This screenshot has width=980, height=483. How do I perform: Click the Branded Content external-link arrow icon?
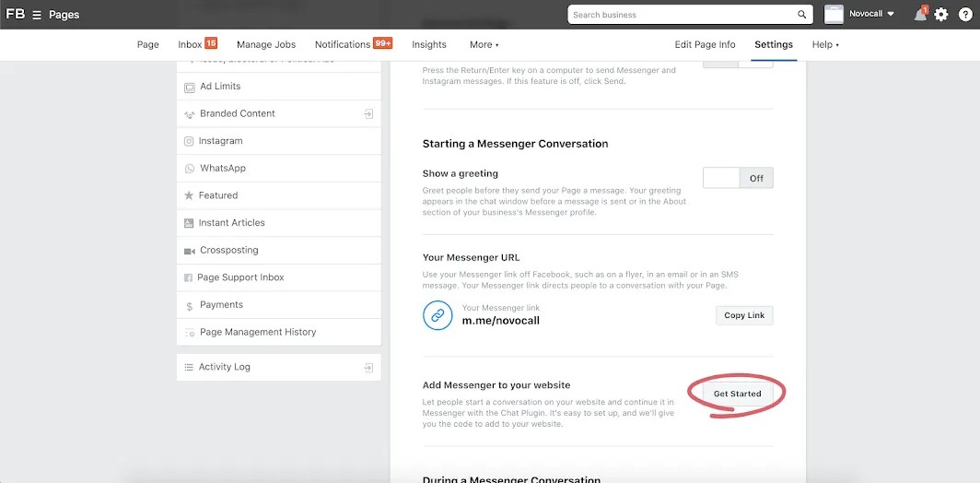point(368,114)
